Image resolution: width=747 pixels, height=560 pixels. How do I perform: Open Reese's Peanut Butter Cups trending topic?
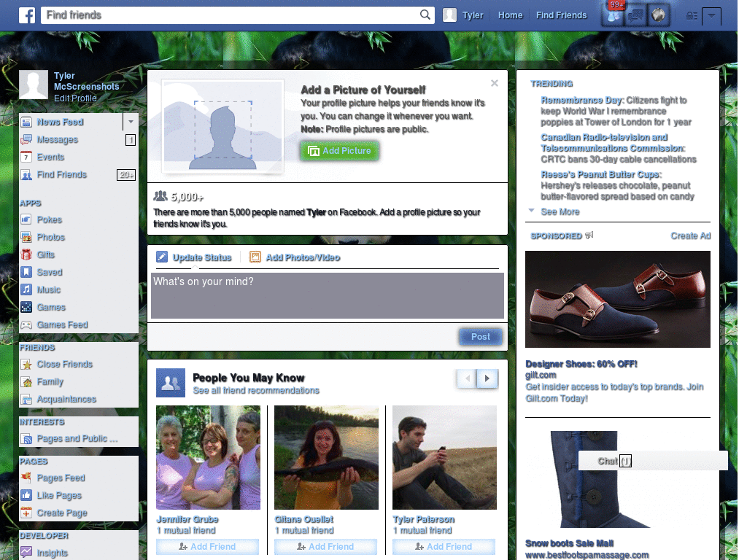(601, 174)
